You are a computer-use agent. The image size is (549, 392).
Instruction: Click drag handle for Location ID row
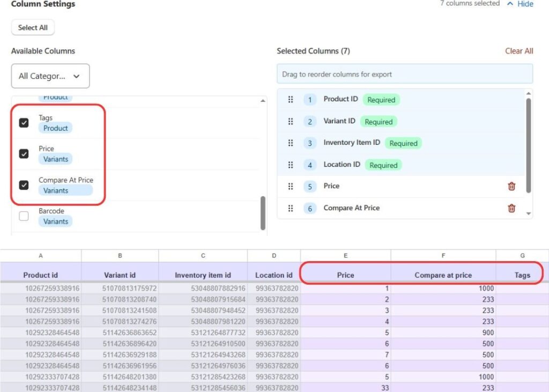[291, 165]
